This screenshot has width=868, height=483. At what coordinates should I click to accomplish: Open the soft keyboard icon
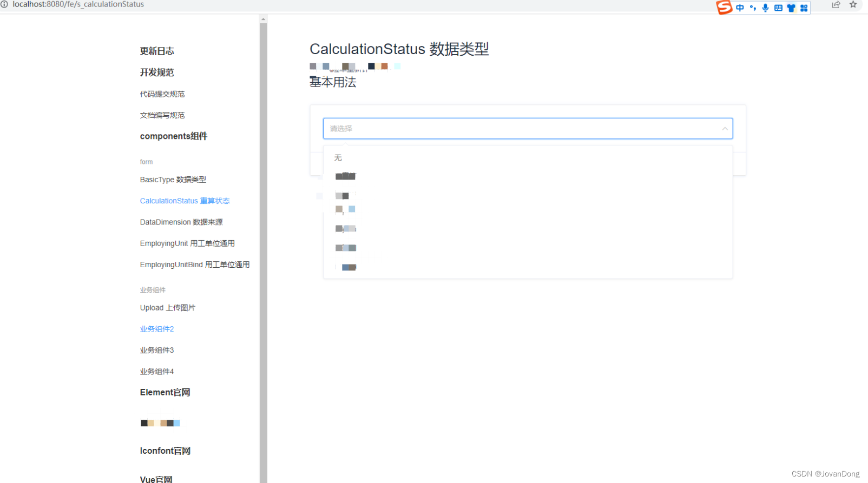click(x=778, y=8)
